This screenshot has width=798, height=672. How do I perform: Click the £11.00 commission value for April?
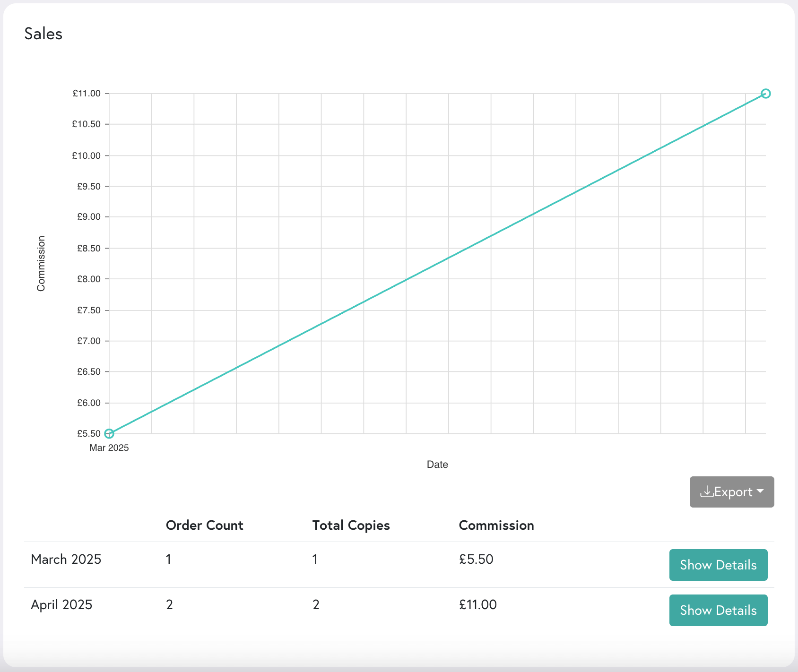point(478,604)
